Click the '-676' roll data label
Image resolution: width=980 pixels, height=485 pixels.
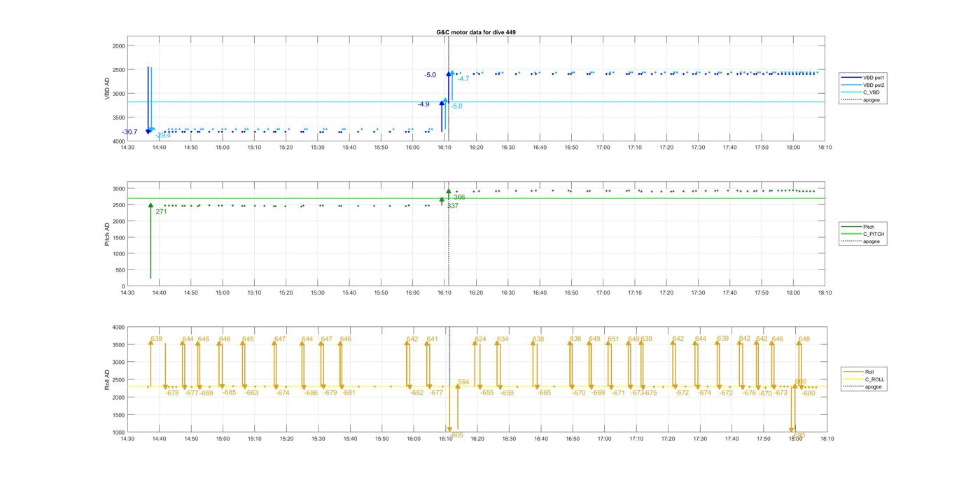(749, 393)
